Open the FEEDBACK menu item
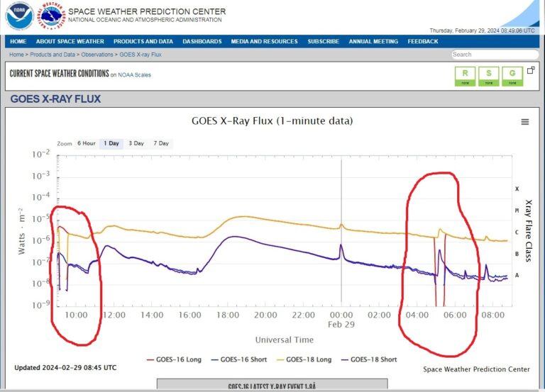 [423, 41]
